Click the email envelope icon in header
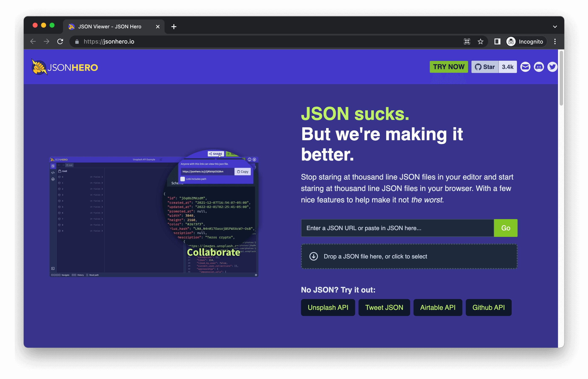588x379 pixels. pyautogui.click(x=525, y=67)
